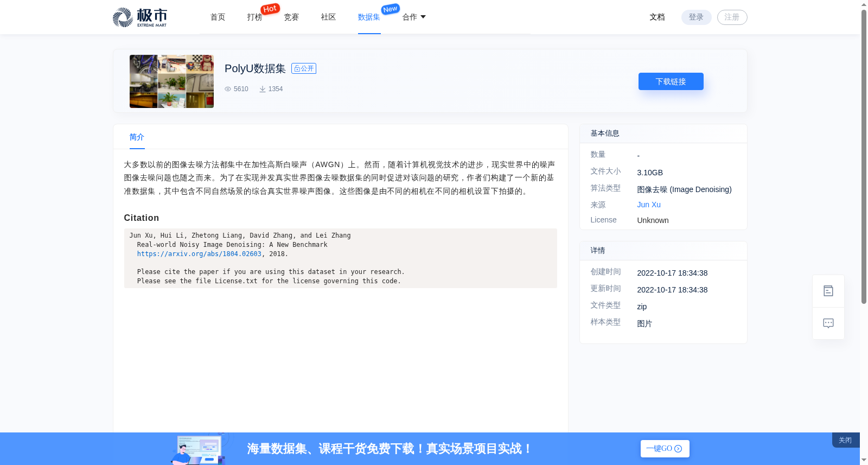Image resolution: width=868 pixels, height=465 pixels.
Task: Click the 图像去噪 (Image Denoising) value
Action: point(684,189)
